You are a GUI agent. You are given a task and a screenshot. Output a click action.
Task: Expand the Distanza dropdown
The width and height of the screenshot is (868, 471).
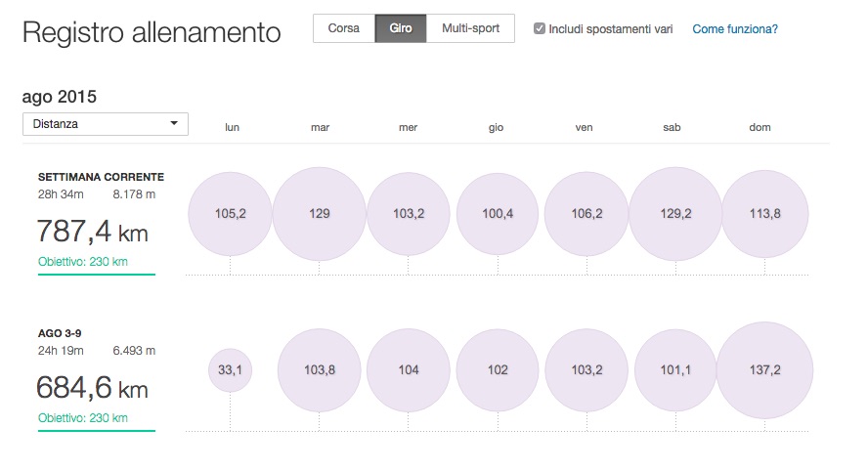tap(106, 124)
